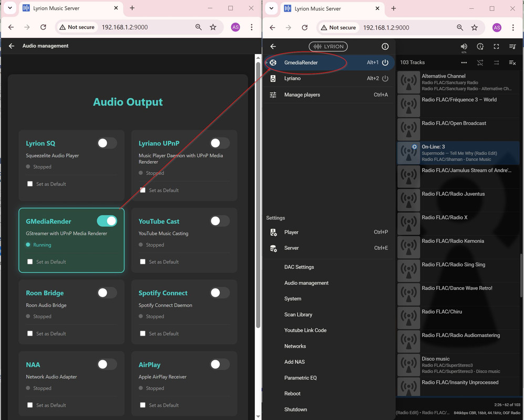This screenshot has height=420, width=524.
Task: Turn off GMediaRender output switch
Action: point(107,221)
